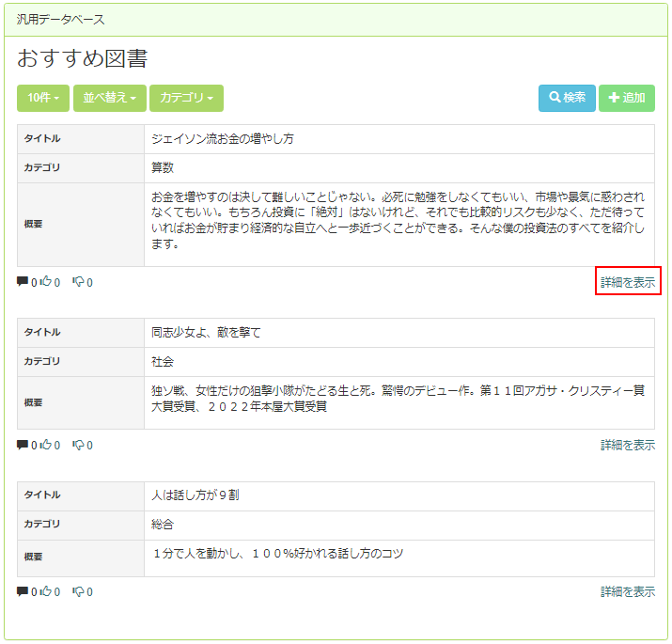Click the category value 総合
Viewport: 672px width, 644px height.
[163, 524]
